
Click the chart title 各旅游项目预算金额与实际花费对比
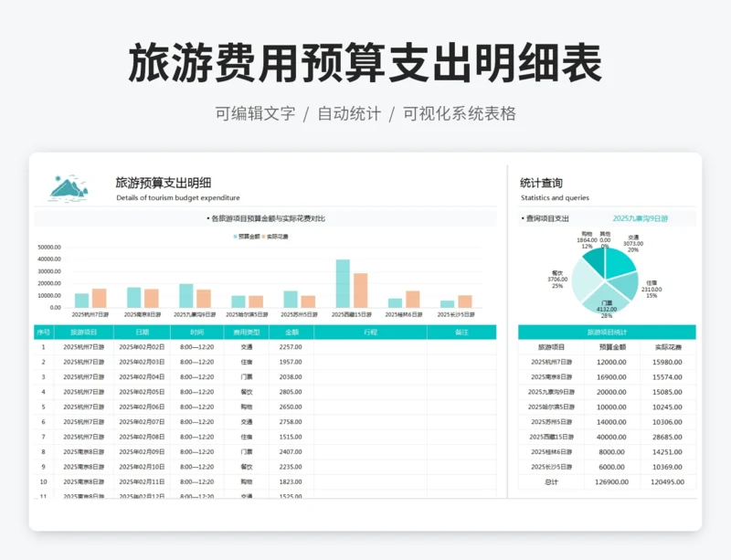pos(266,218)
